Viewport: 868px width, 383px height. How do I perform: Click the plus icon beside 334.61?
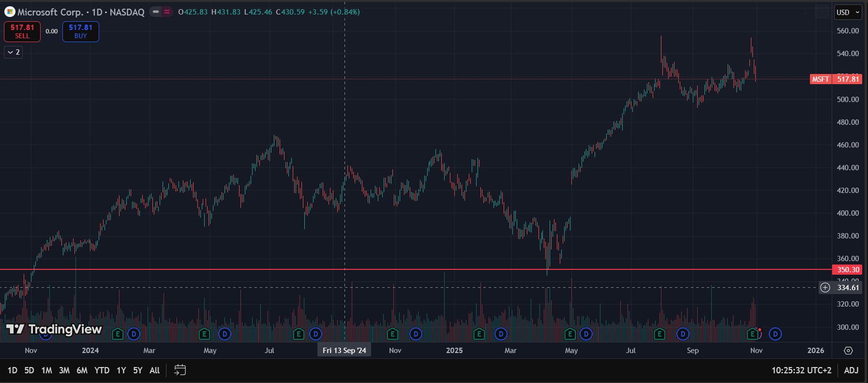(x=825, y=288)
